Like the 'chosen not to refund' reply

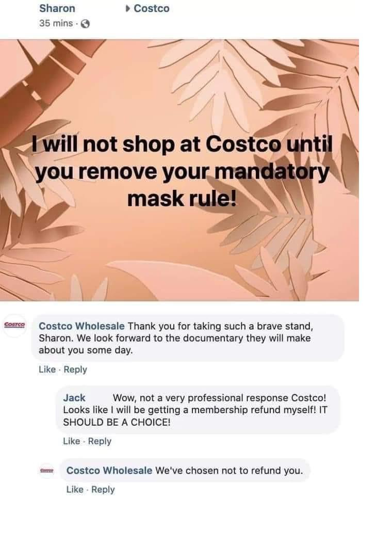click(75, 490)
